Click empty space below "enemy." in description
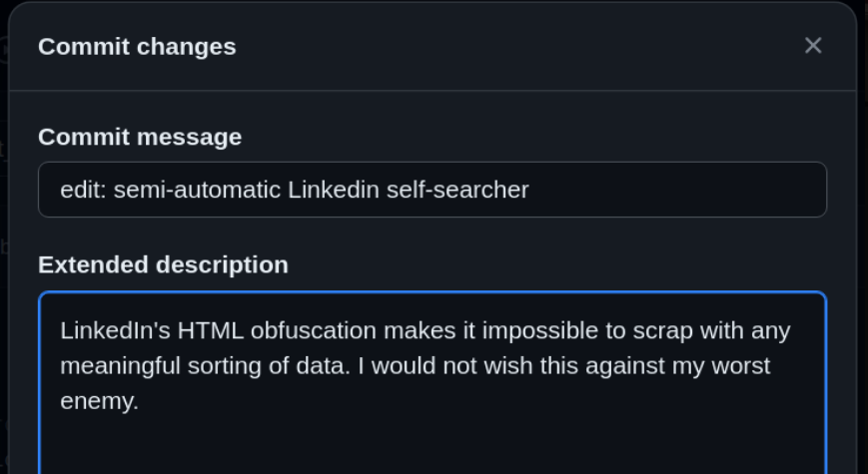The image size is (868, 474). pyautogui.click(x=300, y=444)
